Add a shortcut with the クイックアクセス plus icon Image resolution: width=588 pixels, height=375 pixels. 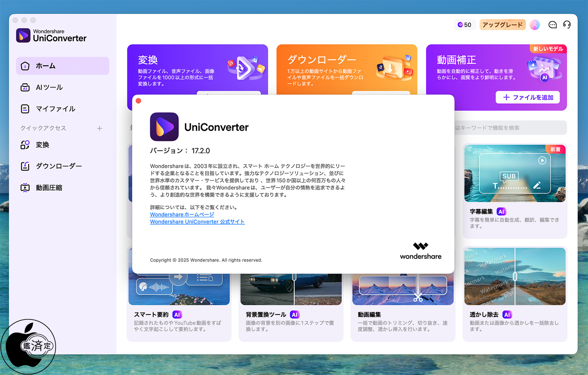point(100,128)
